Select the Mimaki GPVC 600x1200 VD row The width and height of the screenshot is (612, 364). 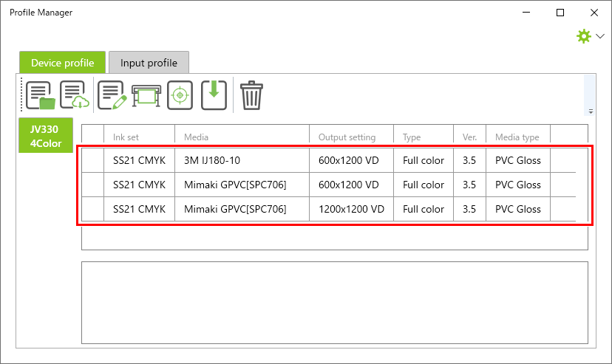(234, 185)
